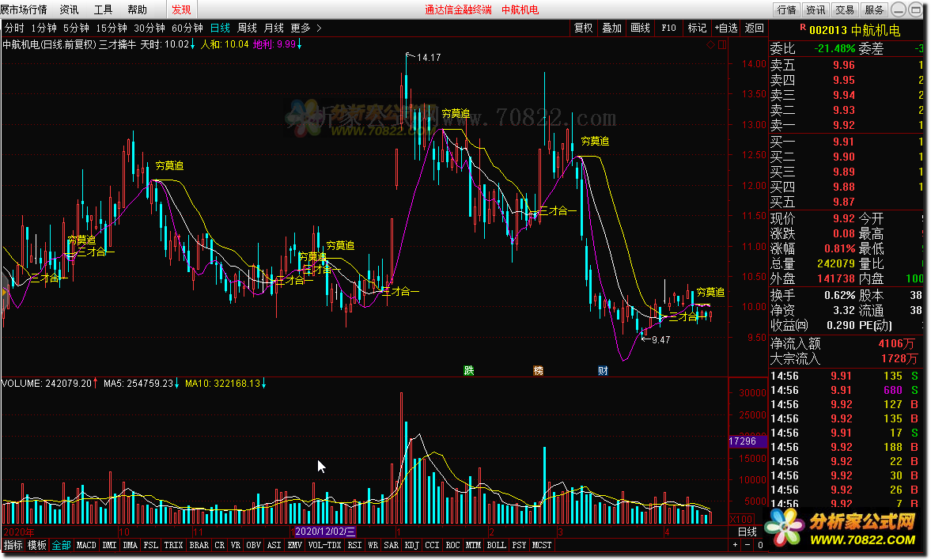
Task: Switch indicator to DMA
Action: (130, 545)
